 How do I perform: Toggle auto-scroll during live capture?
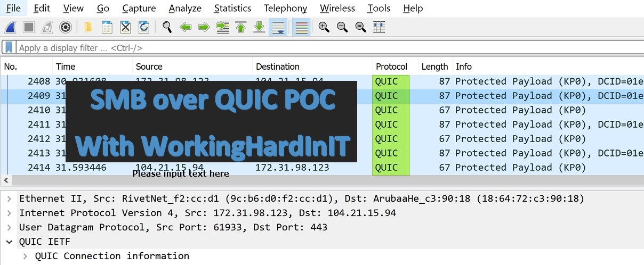[x=278, y=27]
